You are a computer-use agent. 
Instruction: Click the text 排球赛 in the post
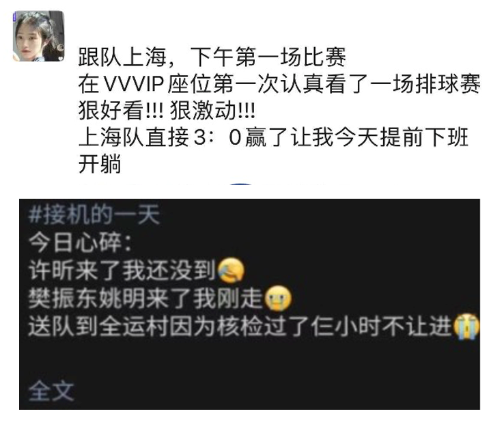click(448, 83)
